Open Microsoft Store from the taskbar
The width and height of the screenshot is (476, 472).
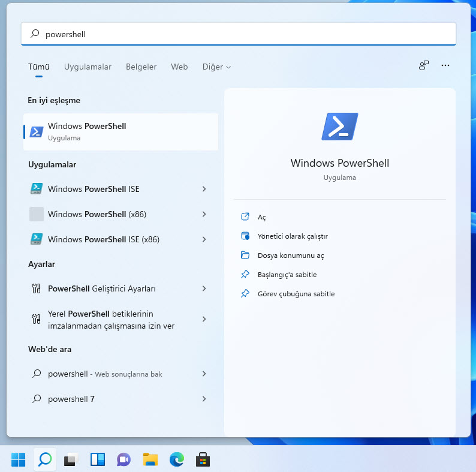click(x=203, y=459)
